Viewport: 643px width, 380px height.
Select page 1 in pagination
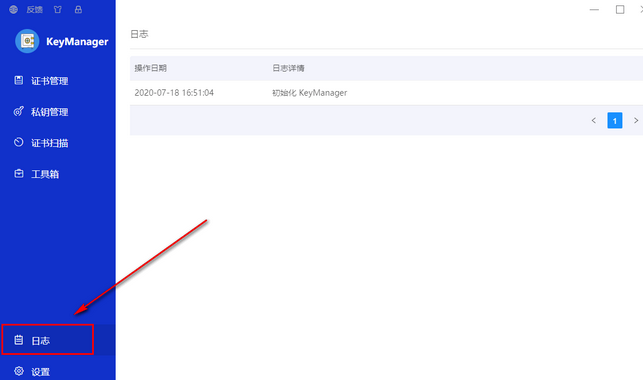(615, 121)
